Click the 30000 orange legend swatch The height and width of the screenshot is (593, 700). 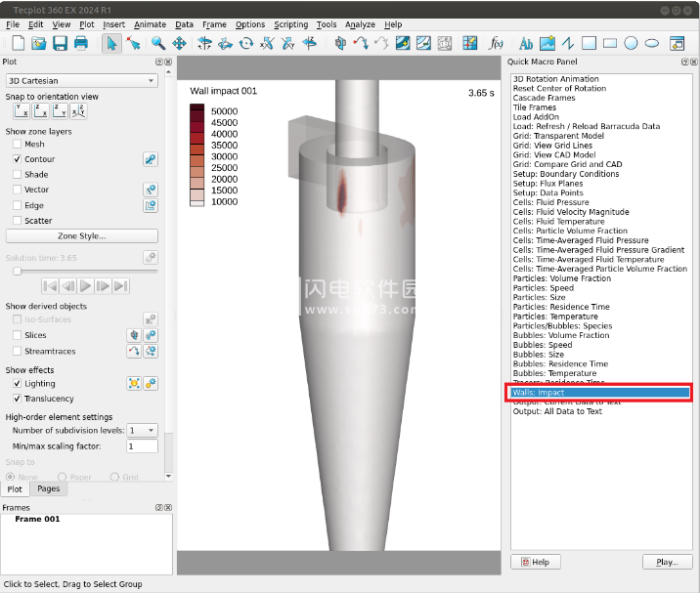[x=197, y=160]
